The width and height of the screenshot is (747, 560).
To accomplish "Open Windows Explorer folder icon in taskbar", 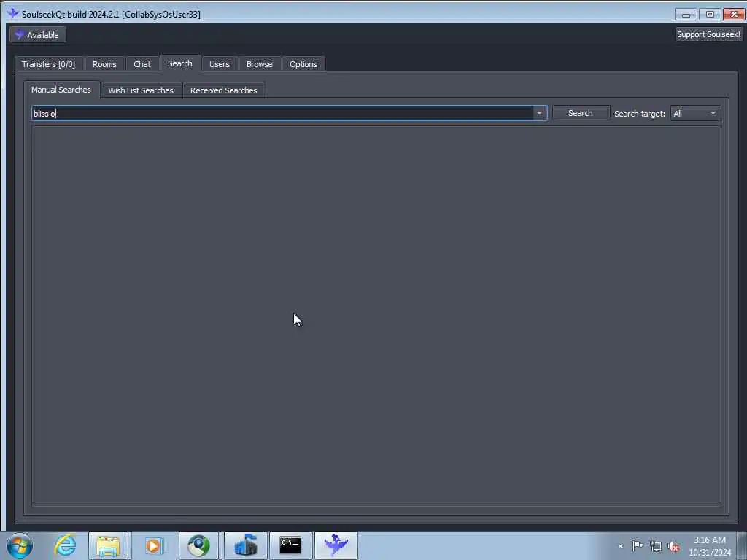I will 108,545.
